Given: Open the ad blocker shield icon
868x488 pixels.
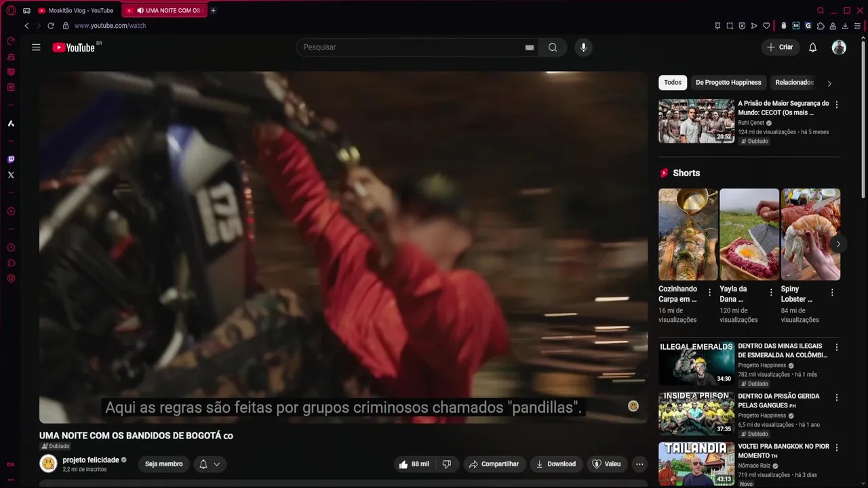Looking at the screenshot, I should [742, 26].
